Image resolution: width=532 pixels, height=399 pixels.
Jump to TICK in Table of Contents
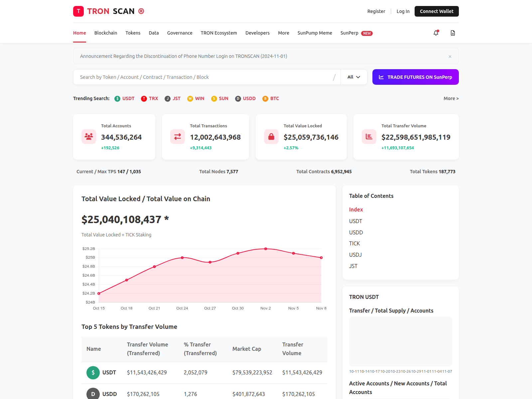click(354, 243)
